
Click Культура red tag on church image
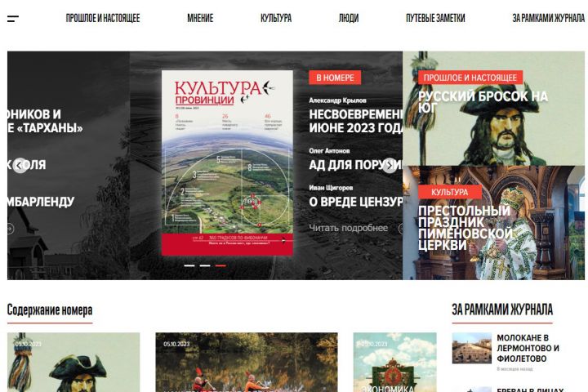pyautogui.click(x=450, y=192)
